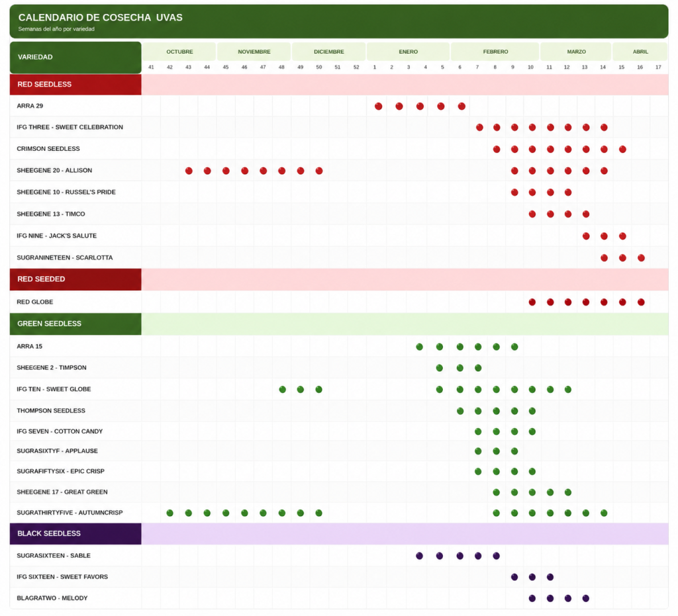Select the CRIMSON SEEDLESS variety label
678x616 pixels.
[x=48, y=149]
